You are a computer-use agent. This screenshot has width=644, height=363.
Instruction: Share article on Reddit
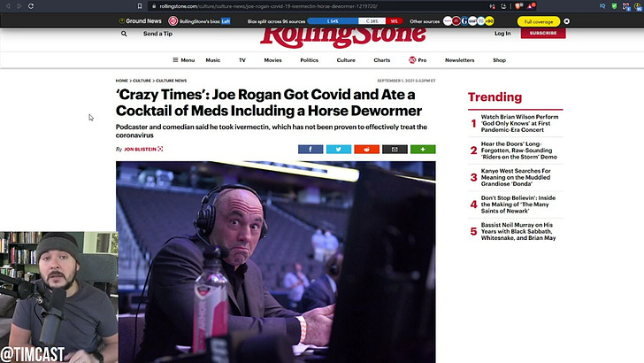click(x=367, y=150)
